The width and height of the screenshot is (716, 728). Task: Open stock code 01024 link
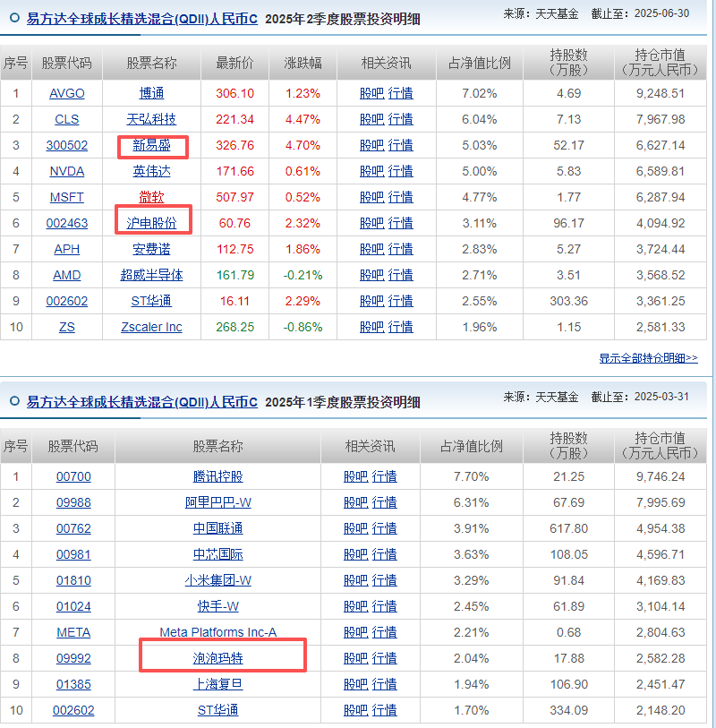(73, 607)
